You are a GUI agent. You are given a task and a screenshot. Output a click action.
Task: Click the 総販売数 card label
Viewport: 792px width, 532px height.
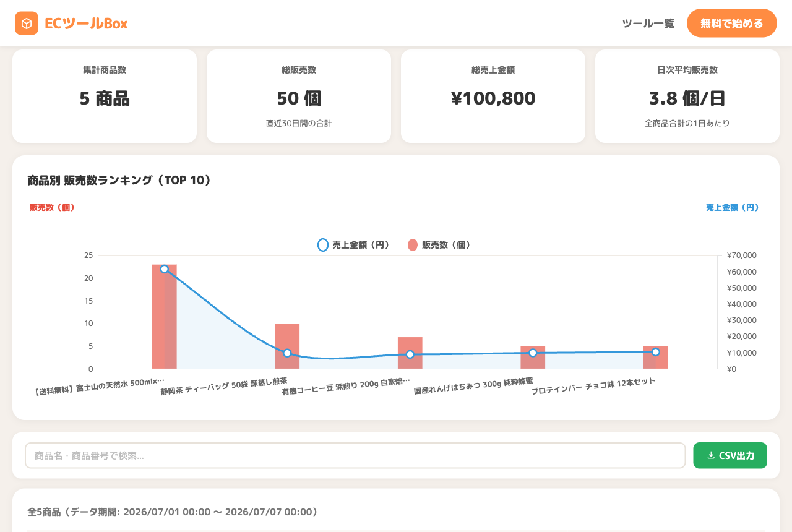299,70
